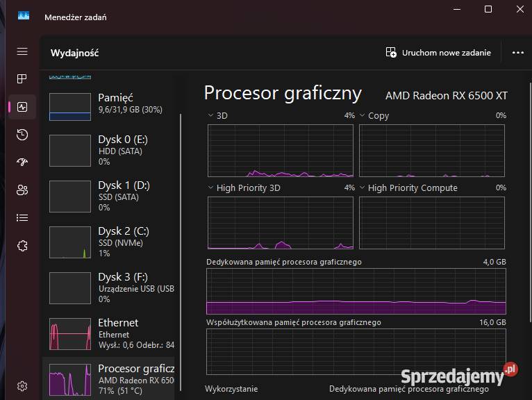Click the Dysk 2 (C:) activity thumbnail graph
This screenshot has height=400, width=532.
coord(70,242)
